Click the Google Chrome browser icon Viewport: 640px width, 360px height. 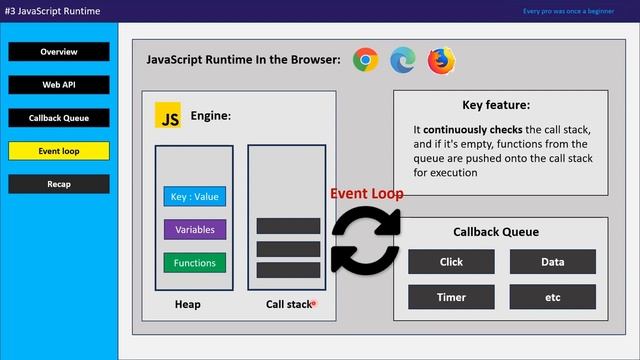tap(366, 60)
